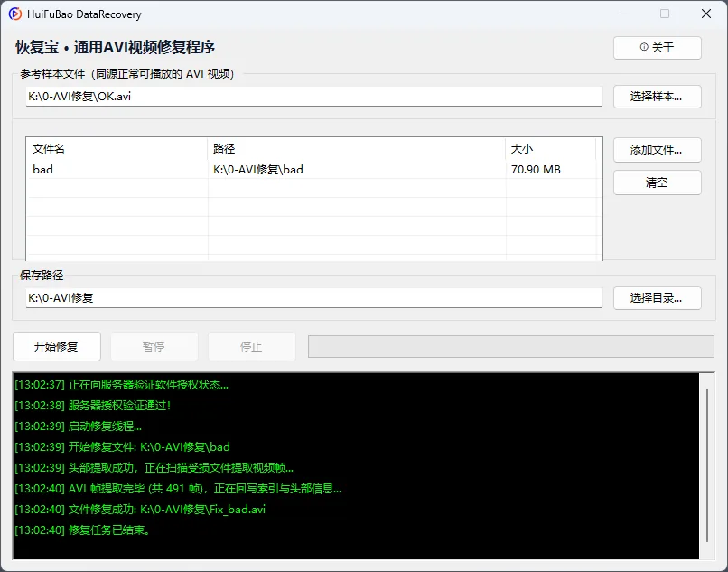Click log line 文件修复成功 Fix_bad.avi

[x=140, y=510]
